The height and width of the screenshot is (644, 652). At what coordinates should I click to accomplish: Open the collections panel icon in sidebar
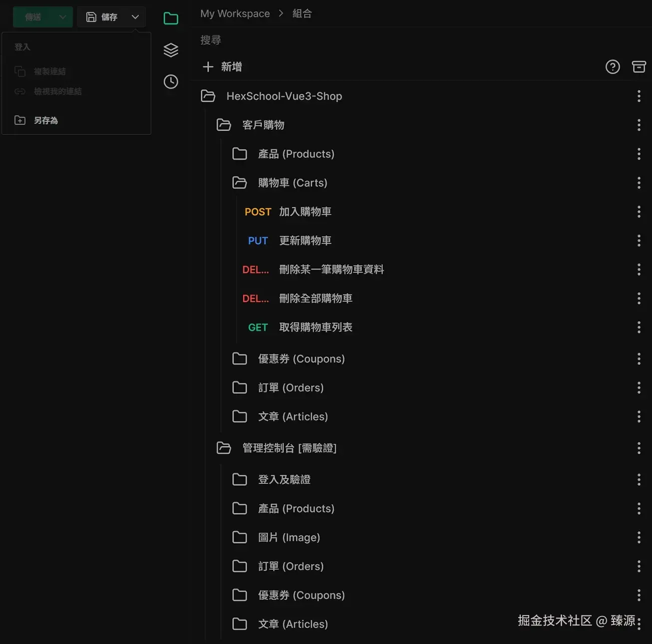[x=171, y=18]
